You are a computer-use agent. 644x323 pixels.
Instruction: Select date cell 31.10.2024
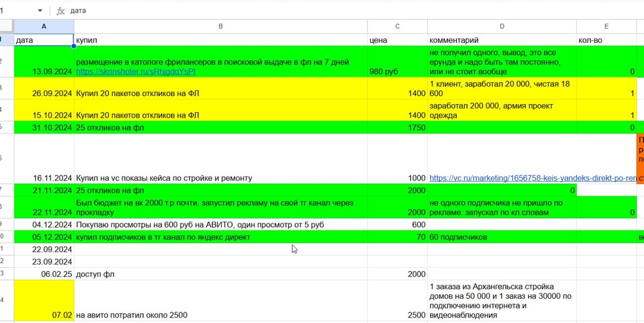44,128
